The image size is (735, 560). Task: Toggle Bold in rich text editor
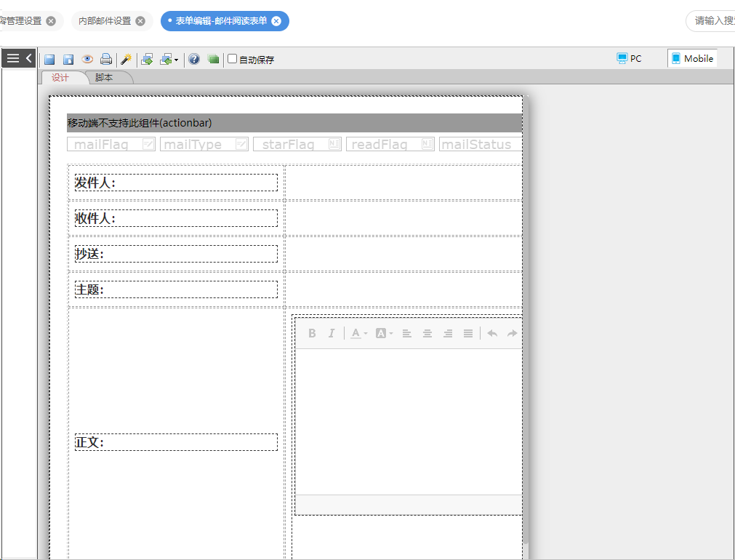tap(312, 333)
